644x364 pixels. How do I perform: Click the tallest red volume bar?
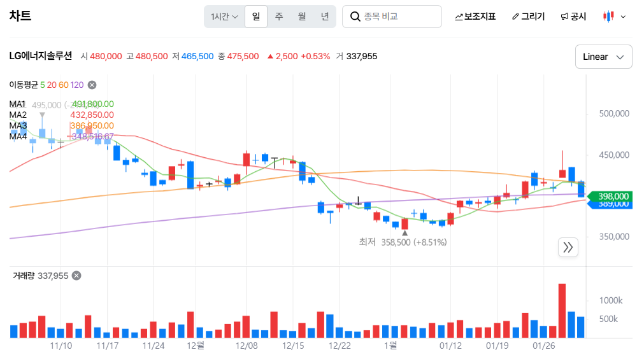click(x=562, y=311)
